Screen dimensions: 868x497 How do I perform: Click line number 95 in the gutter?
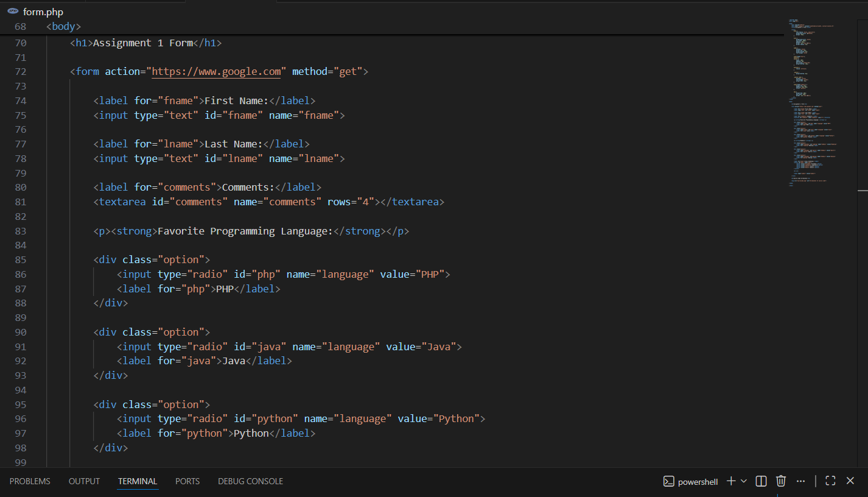20,404
